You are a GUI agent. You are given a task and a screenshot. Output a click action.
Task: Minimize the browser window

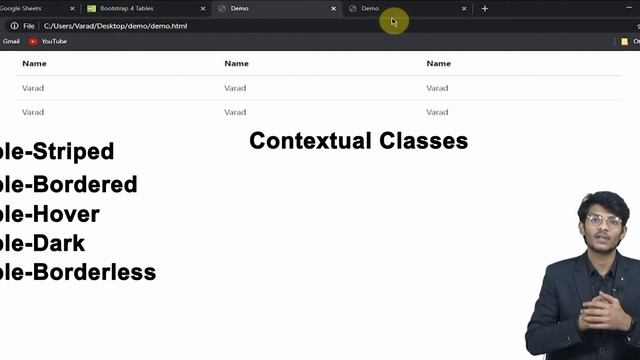629,7
